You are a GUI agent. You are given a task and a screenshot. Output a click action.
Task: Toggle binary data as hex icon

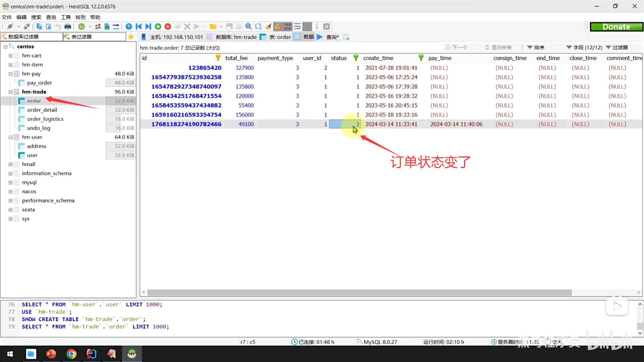[288, 26]
